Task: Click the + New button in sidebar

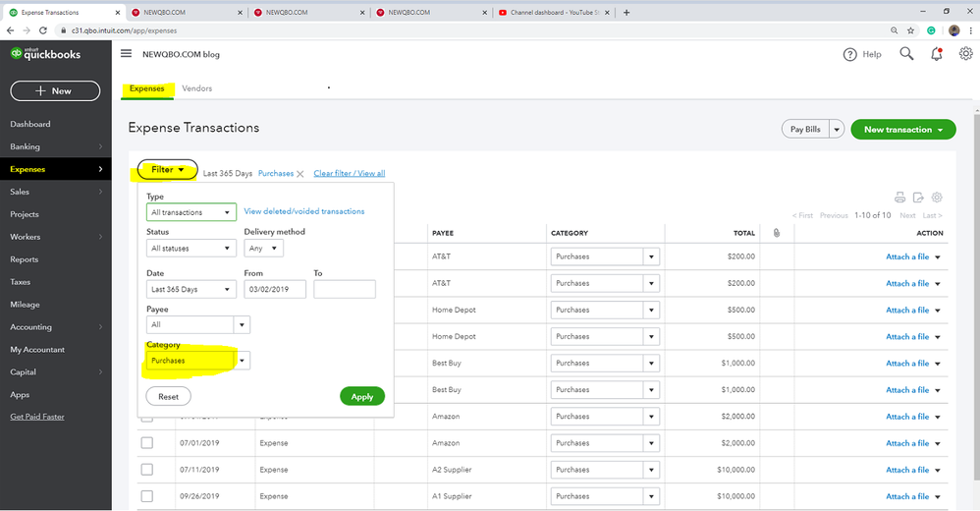Action: (55, 90)
